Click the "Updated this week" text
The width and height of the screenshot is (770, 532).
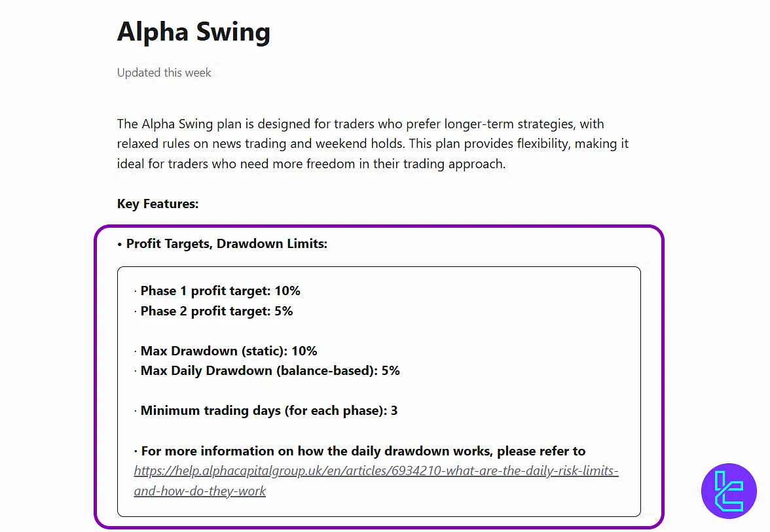coord(164,73)
